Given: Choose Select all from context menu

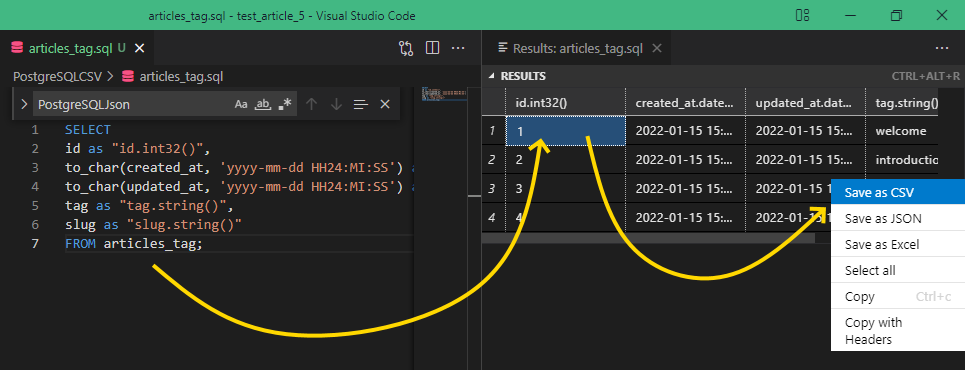Looking at the screenshot, I should 898,270.
